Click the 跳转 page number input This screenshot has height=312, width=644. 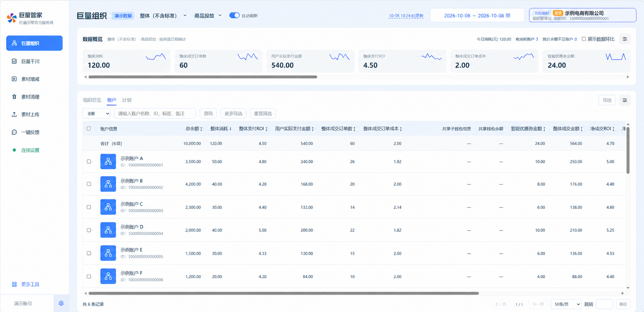pos(605,304)
